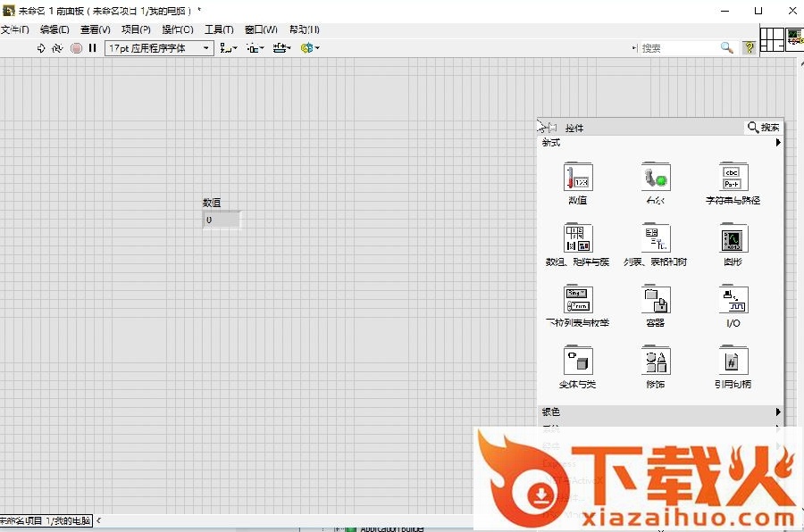The image size is (804, 532).
Task: Open the 查看(V) menu
Action: coord(96,29)
